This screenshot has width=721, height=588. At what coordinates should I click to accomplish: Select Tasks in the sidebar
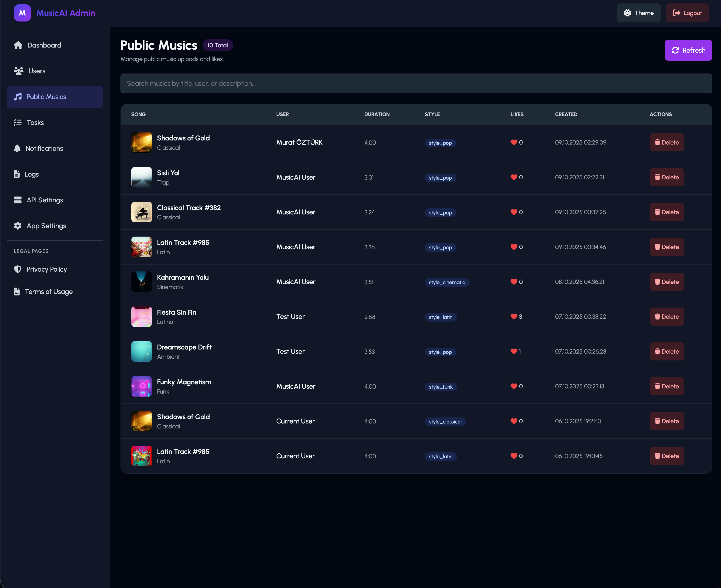(55, 123)
